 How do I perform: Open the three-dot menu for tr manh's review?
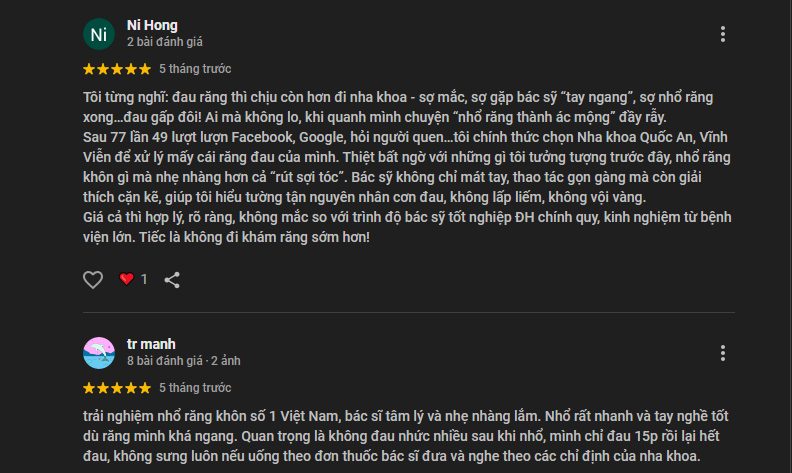click(x=723, y=353)
